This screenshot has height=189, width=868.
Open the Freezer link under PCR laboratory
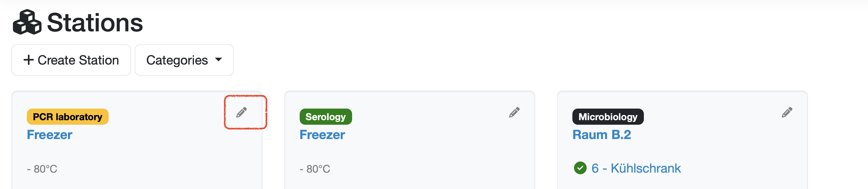click(49, 135)
